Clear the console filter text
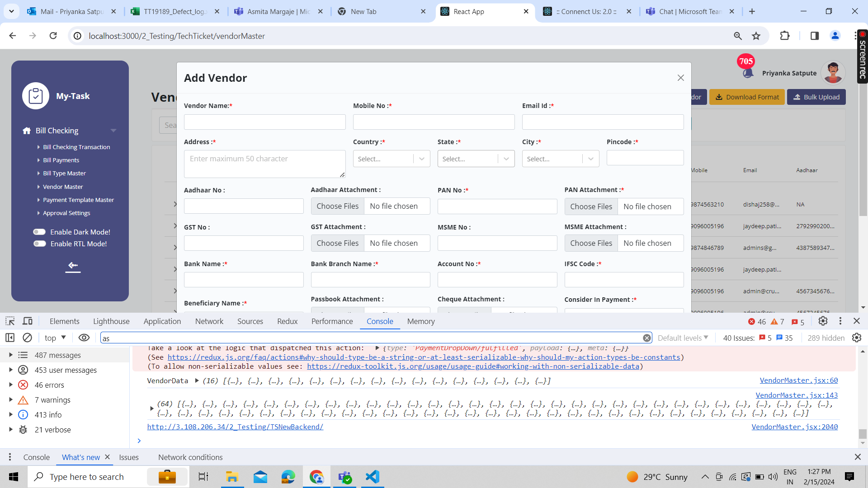868x488 pixels. tap(647, 338)
